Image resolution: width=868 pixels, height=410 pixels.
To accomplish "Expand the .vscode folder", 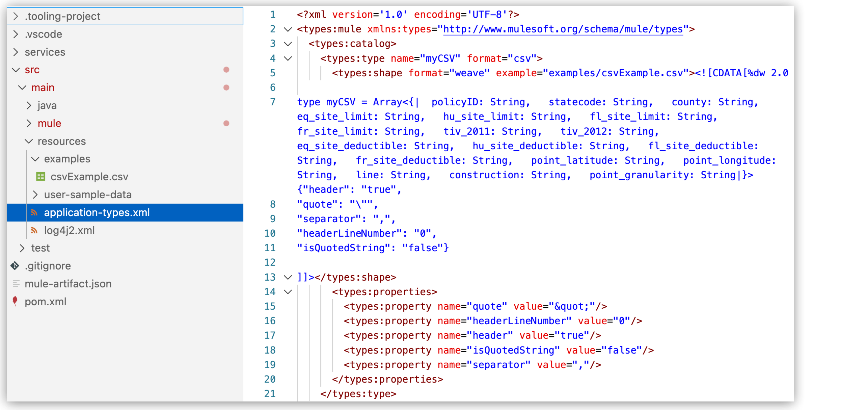I will coord(15,34).
